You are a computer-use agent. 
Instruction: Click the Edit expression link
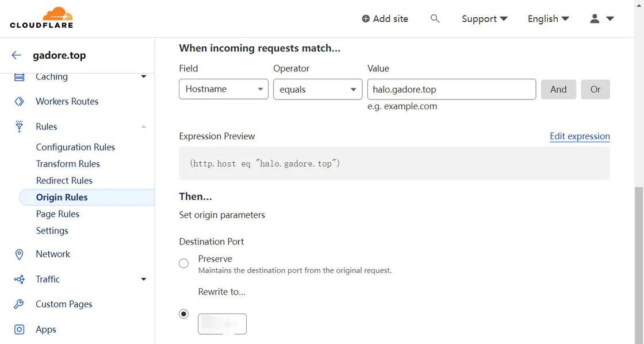(x=580, y=136)
